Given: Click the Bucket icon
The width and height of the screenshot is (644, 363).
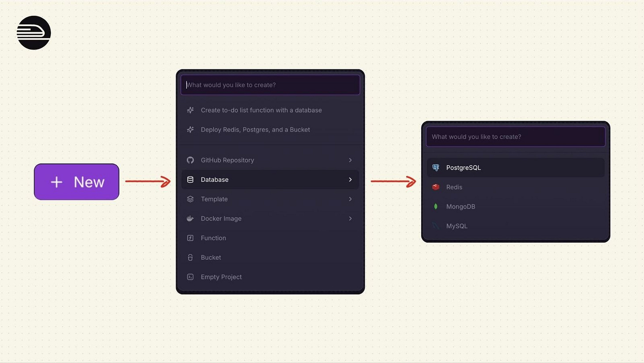Looking at the screenshot, I should coord(190,257).
